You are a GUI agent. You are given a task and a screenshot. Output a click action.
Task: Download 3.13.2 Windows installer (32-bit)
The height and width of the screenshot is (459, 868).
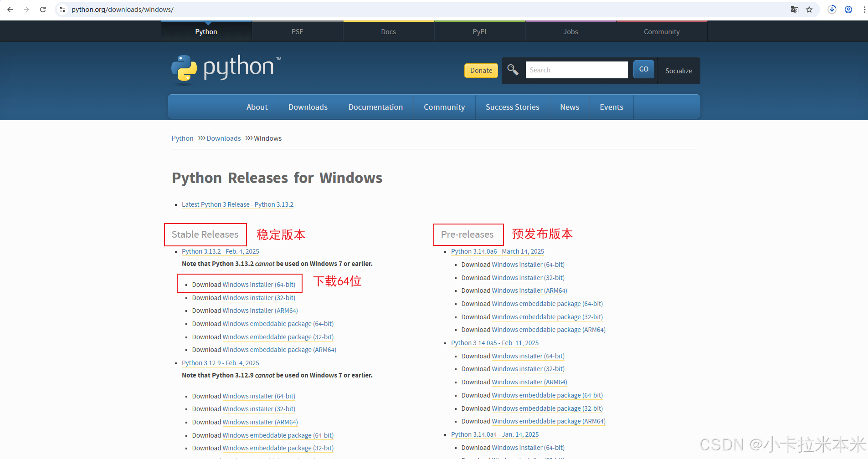click(x=259, y=298)
